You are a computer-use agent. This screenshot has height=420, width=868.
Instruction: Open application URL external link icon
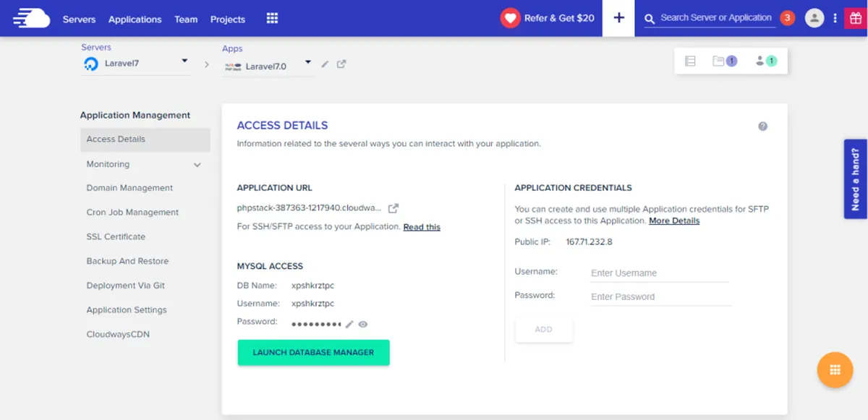[393, 208]
